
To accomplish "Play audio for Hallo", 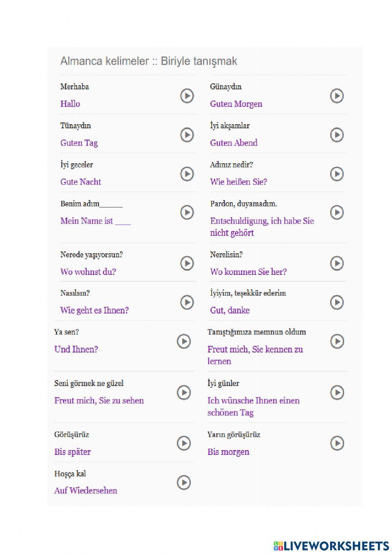I will (x=187, y=96).
